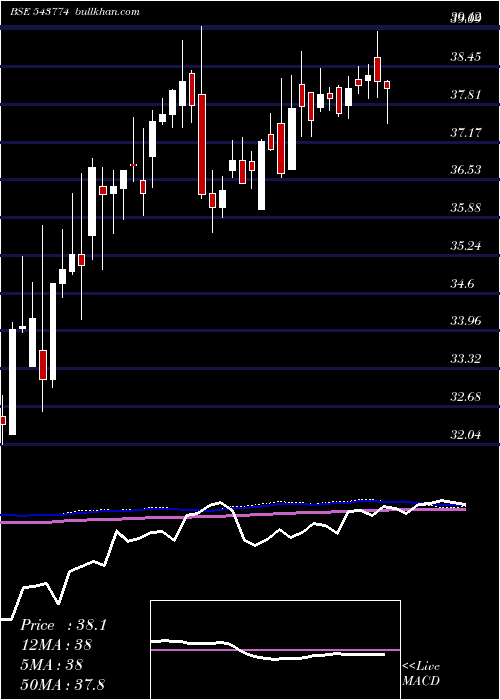Click inside the Live MACD inset chart

pyautogui.click(x=275, y=650)
